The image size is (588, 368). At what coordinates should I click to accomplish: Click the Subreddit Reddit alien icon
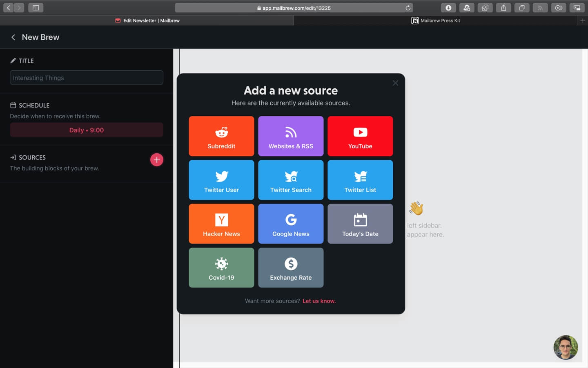coord(221,132)
